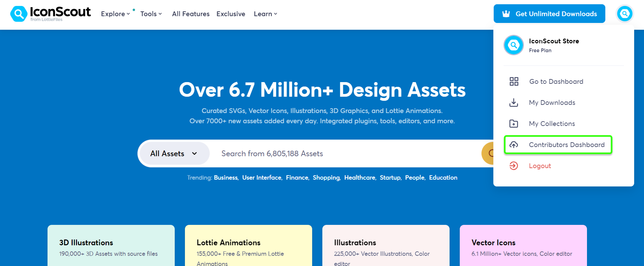Screen dimensions: 644x266
Task: Open the Lottie Animations card
Action: [x=248, y=245]
